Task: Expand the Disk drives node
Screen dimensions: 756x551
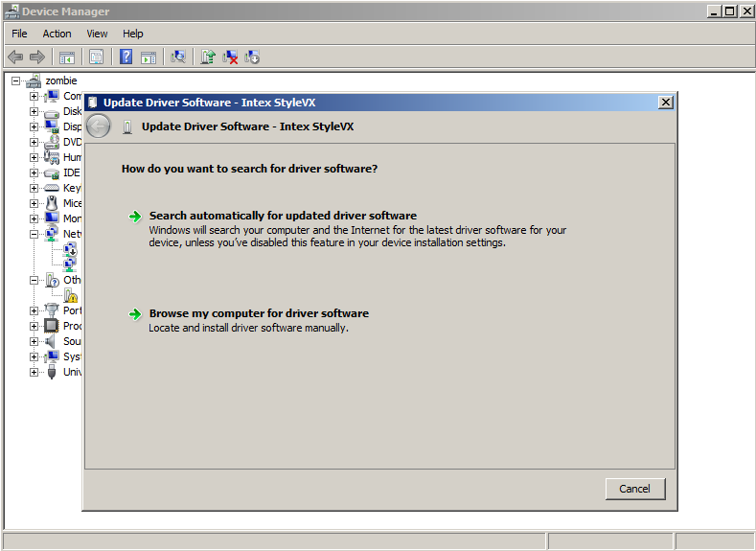Action: pyautogui.click(x=34, y=111)
